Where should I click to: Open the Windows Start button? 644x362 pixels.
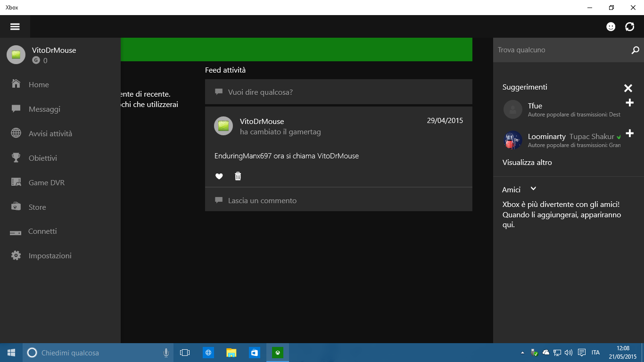pyautogui.click(x=11, y=353)
